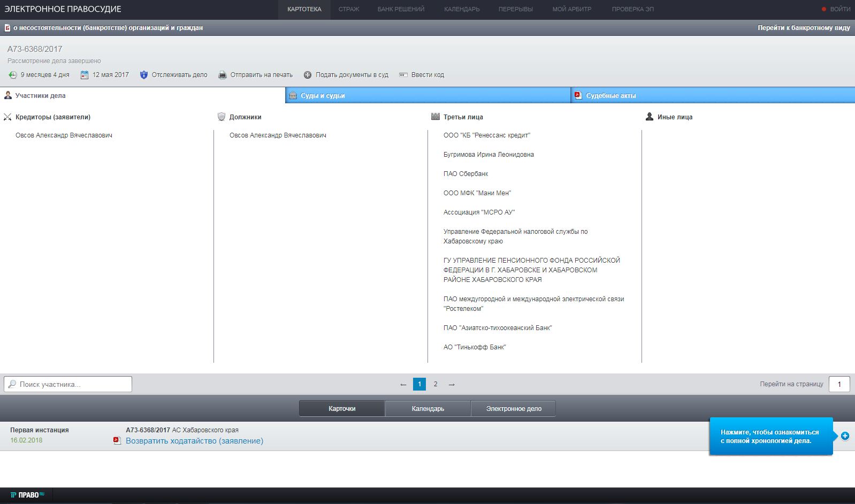Click the next page arrow in the pagination

pos(452,384)
